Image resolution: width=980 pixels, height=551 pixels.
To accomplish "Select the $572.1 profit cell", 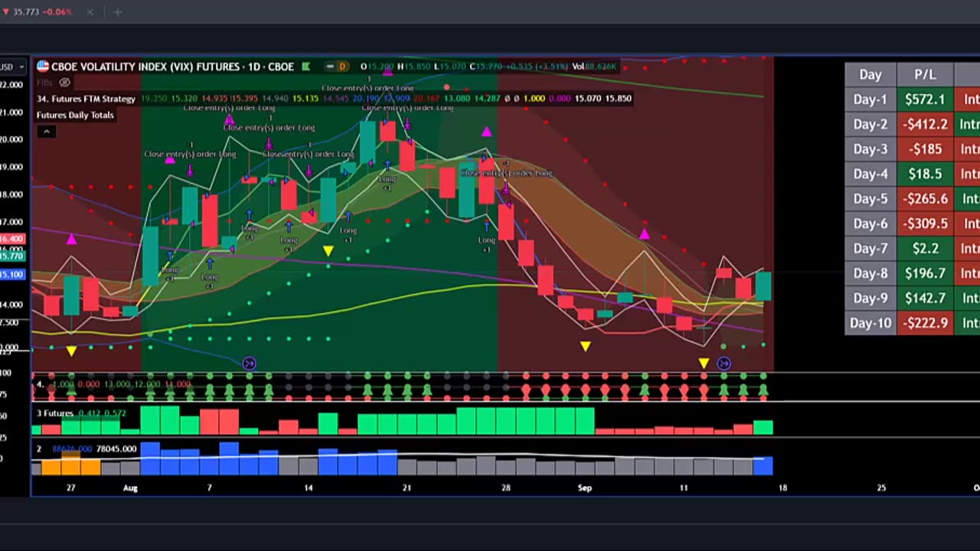I will pos(925,99).
